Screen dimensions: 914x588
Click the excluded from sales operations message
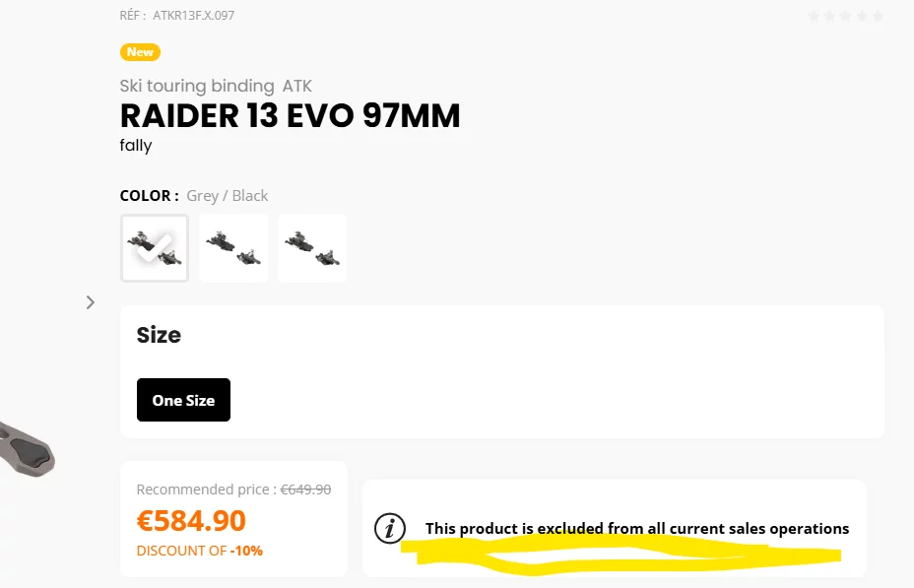(636, 529)
